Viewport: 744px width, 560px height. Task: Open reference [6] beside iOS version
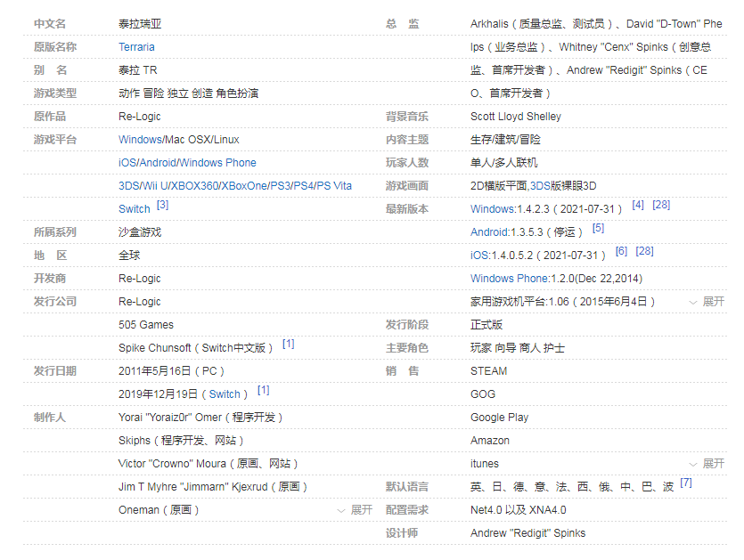click(x=621, y=251)
